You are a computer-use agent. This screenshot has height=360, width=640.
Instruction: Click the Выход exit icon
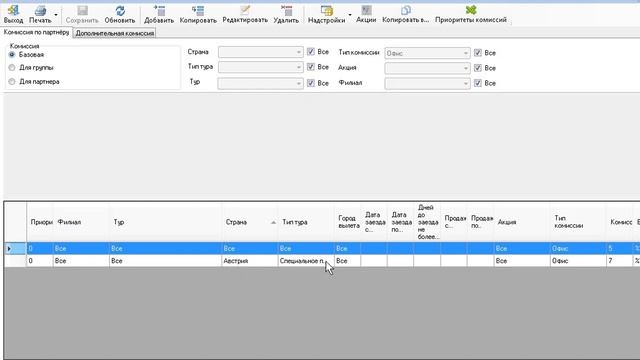(x=13, y=10)
